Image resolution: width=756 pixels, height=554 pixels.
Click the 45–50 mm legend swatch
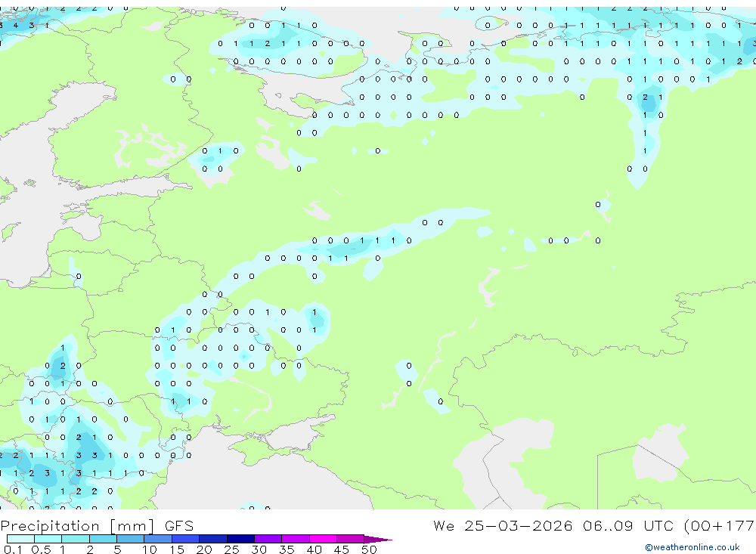(x=351, y=539)
